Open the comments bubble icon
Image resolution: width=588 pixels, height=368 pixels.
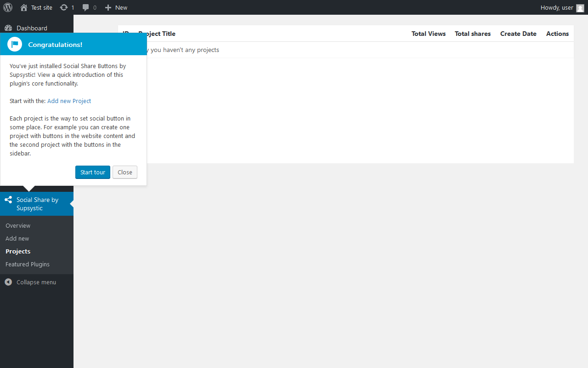[86, 7]
